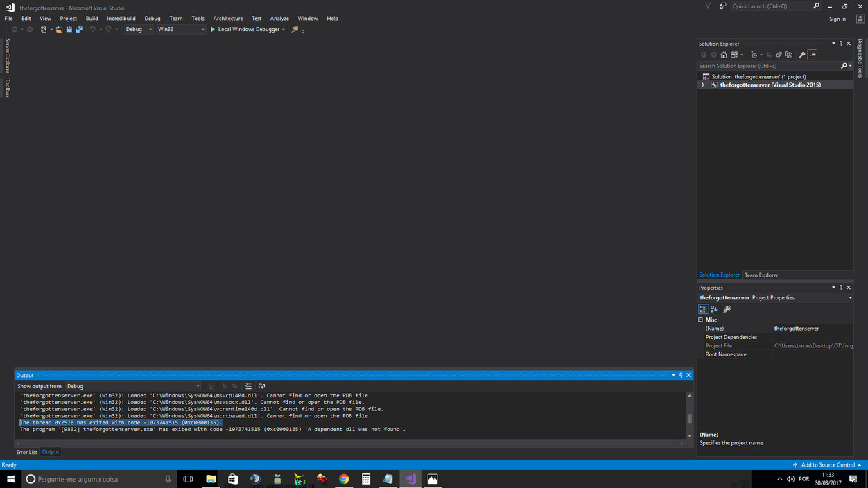Viewport: 868px width, 488px height.
Task: Switch to Error List tab
Action: coord(26,452)
